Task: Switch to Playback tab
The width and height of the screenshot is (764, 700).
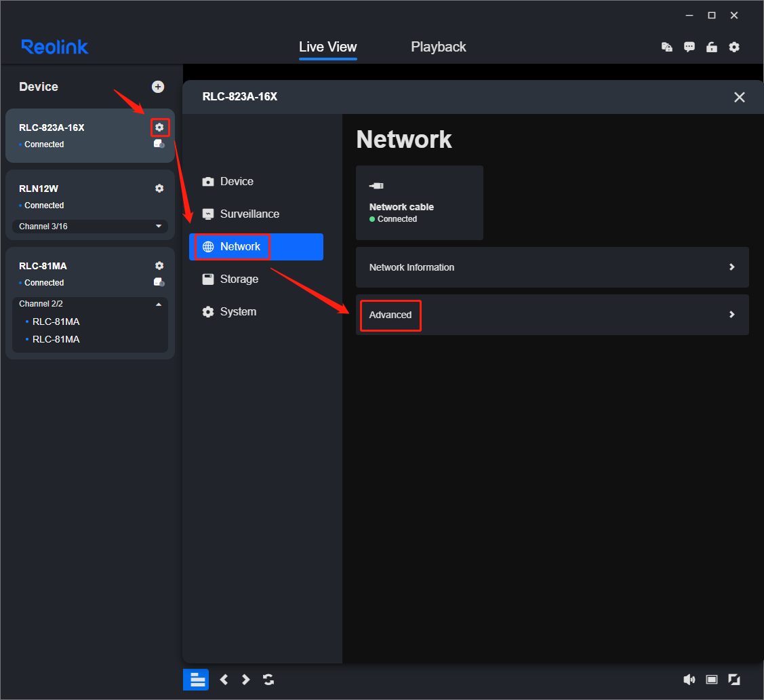Action: [x=439, y=47]
